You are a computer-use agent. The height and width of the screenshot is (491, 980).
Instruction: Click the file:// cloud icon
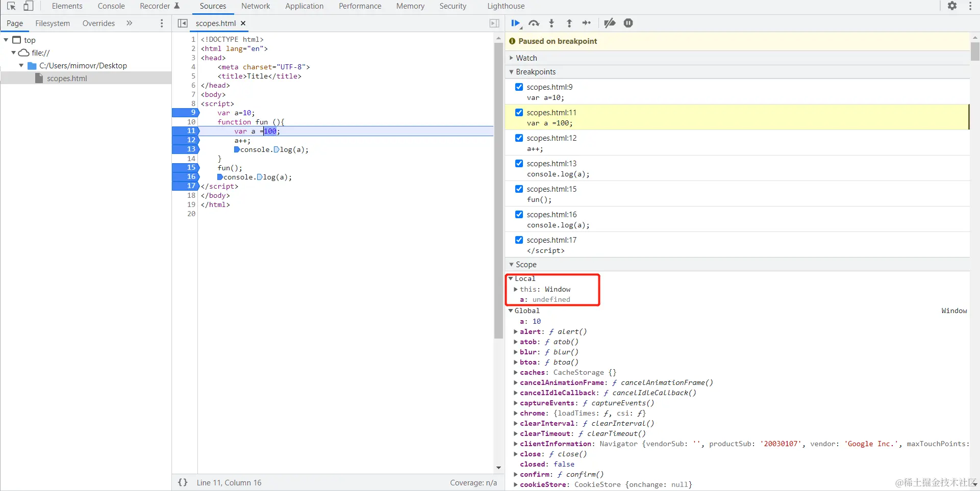pyautogui.click(x=24, y=53)
